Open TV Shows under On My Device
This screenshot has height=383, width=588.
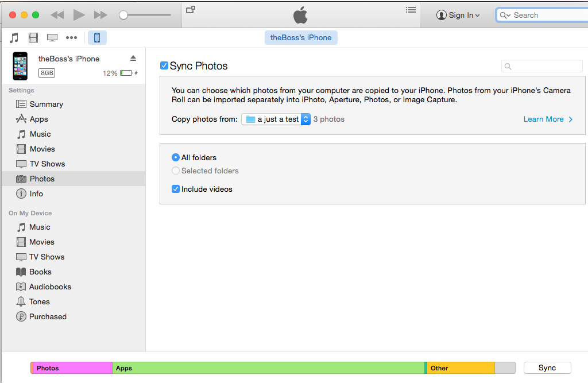pos(73,257)
